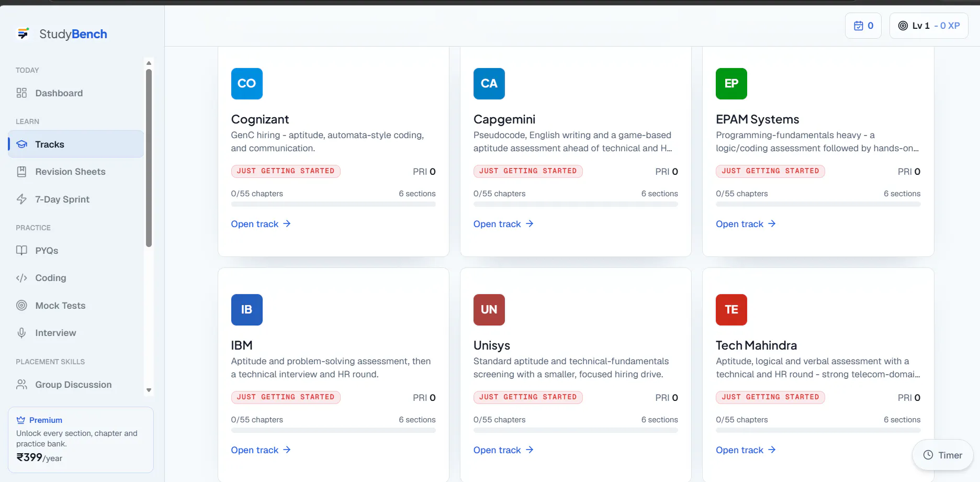Click the Cognizant CO logo tile

click(247, 84)
